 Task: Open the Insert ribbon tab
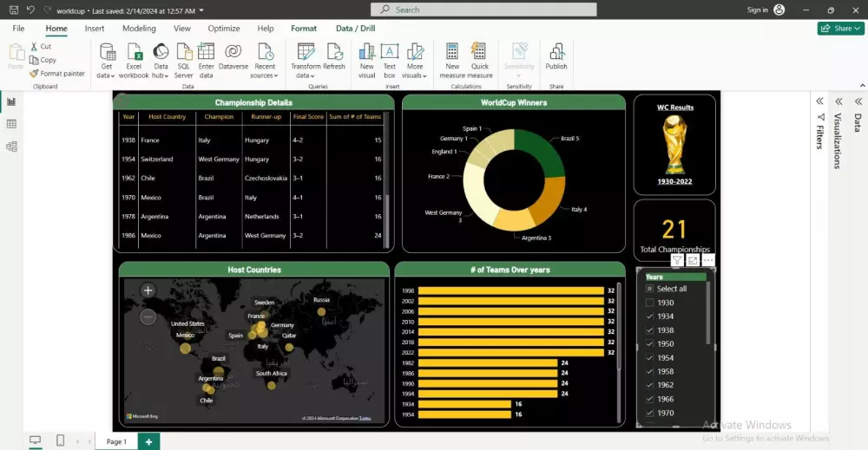(x=95, y=29)
